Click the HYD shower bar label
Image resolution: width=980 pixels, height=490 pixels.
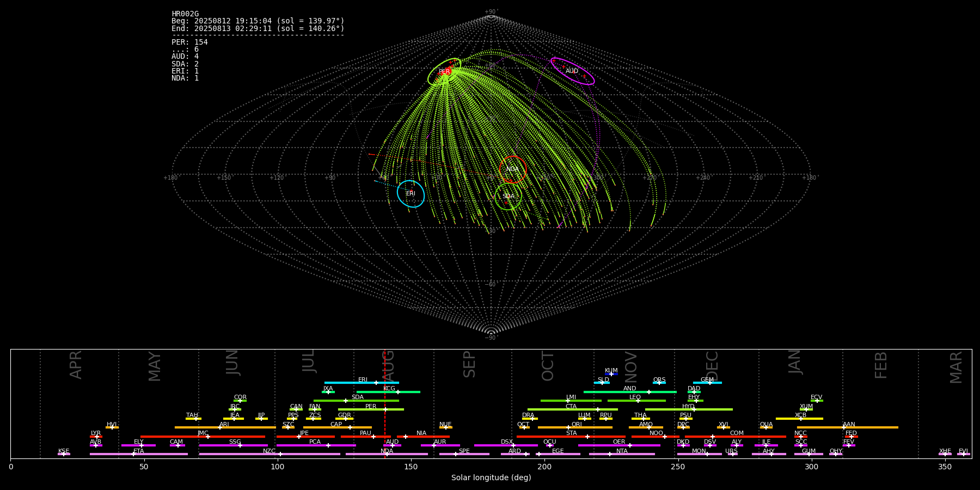tap(688, 407)
